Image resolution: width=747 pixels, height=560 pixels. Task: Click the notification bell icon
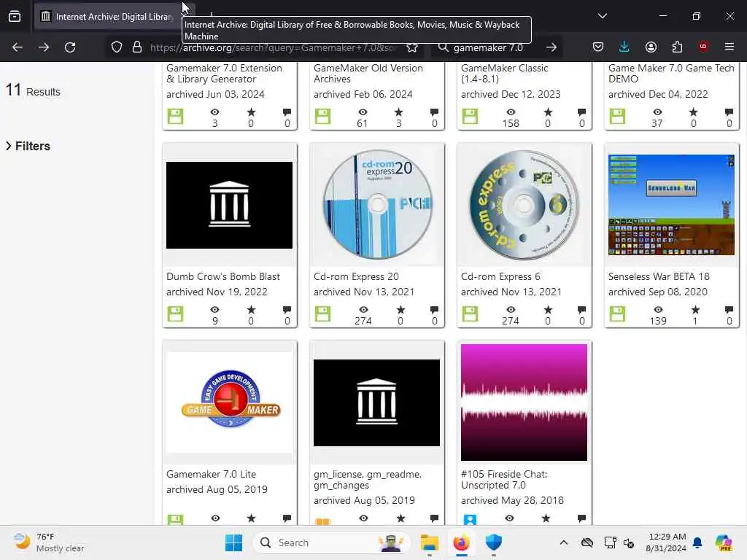[697, 542]
